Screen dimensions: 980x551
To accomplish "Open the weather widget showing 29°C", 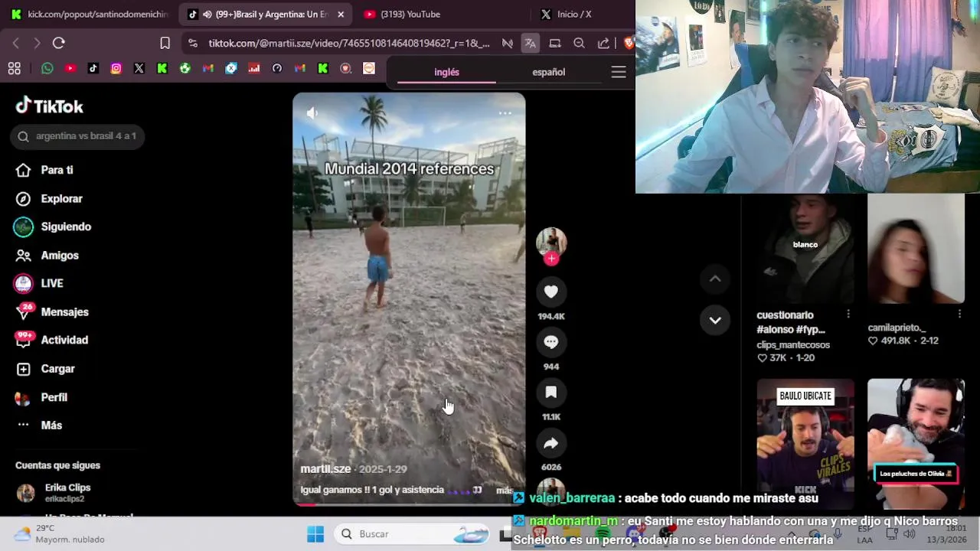I will click(x=60, y=534).
